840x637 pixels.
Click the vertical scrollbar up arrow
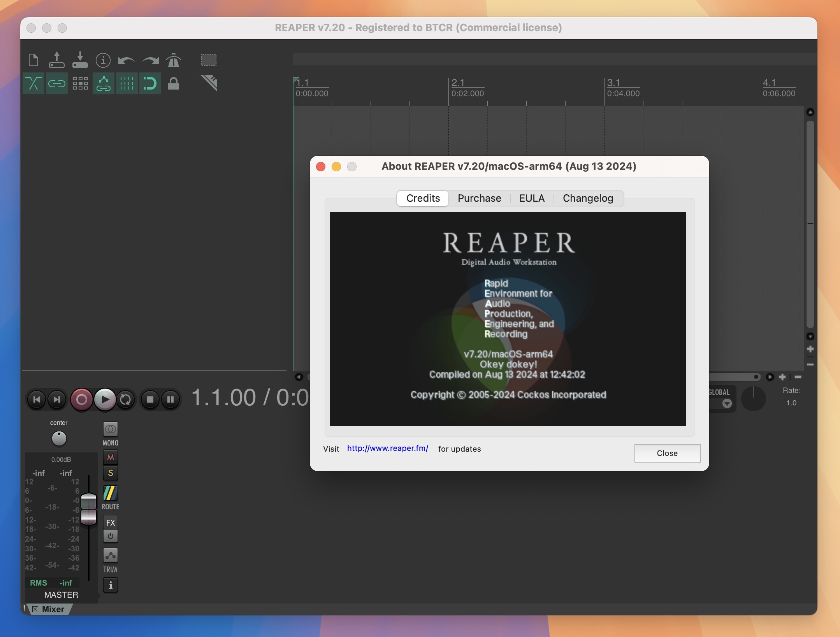point(810,112)
